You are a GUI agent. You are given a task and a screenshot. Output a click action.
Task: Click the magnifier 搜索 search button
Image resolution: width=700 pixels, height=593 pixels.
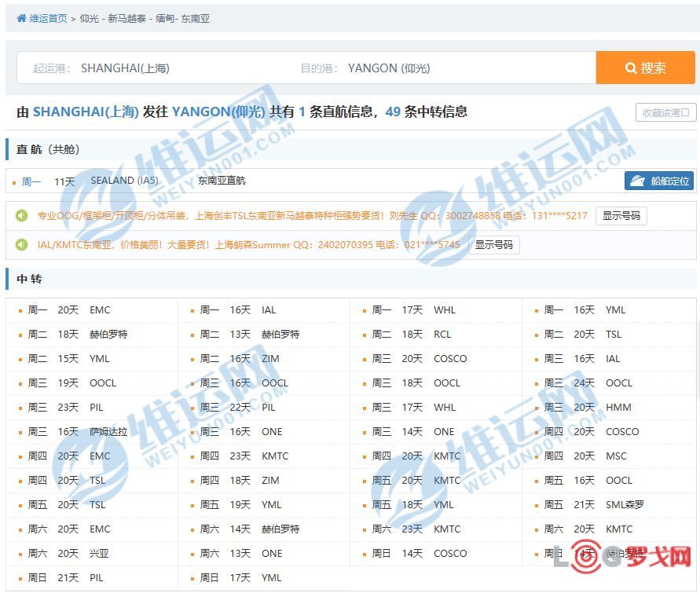point(645,68)
